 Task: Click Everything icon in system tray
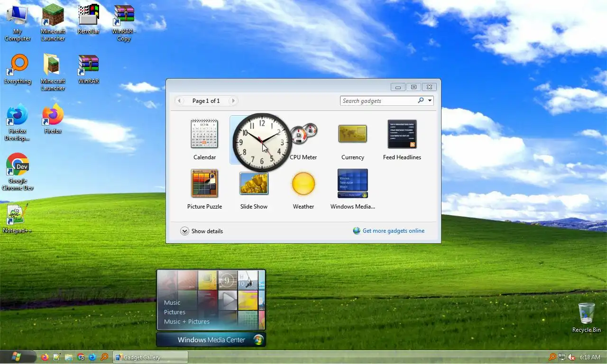[x=552, y=357]
